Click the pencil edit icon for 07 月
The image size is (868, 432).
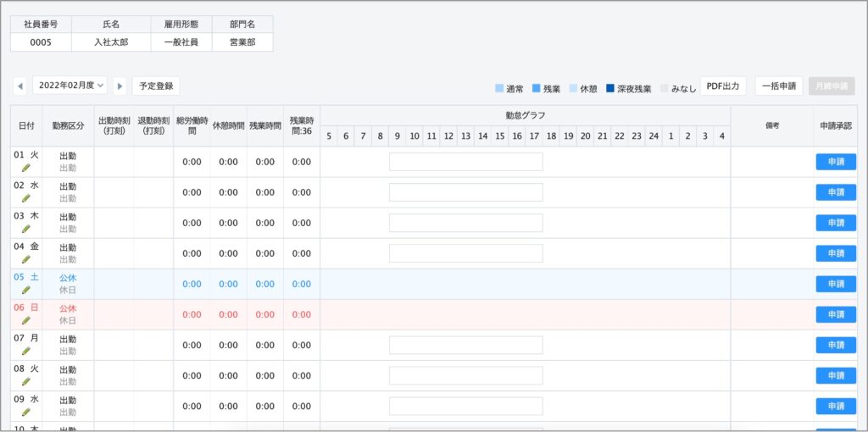tap(26, 351)
